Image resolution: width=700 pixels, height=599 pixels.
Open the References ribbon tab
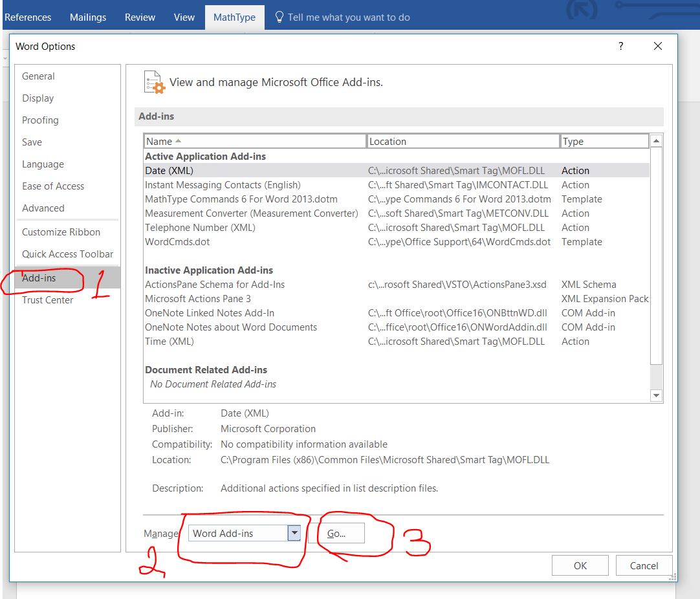tap(28, 17)
